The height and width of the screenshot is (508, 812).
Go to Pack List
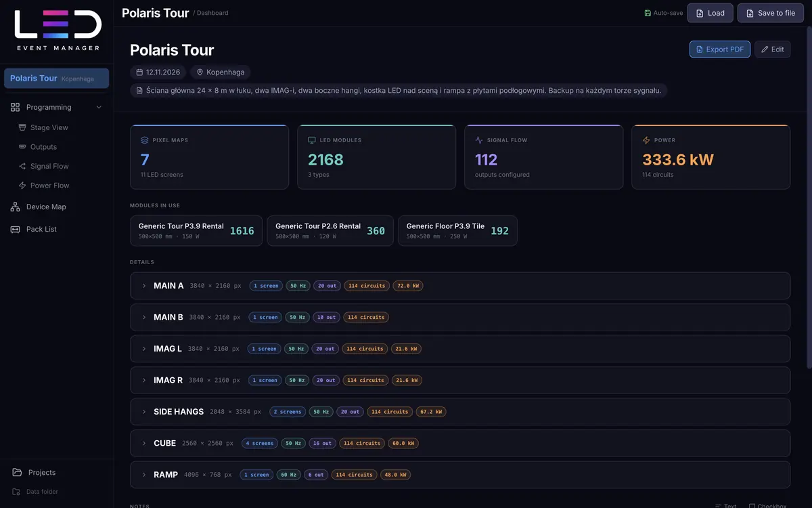pos(57,229)
